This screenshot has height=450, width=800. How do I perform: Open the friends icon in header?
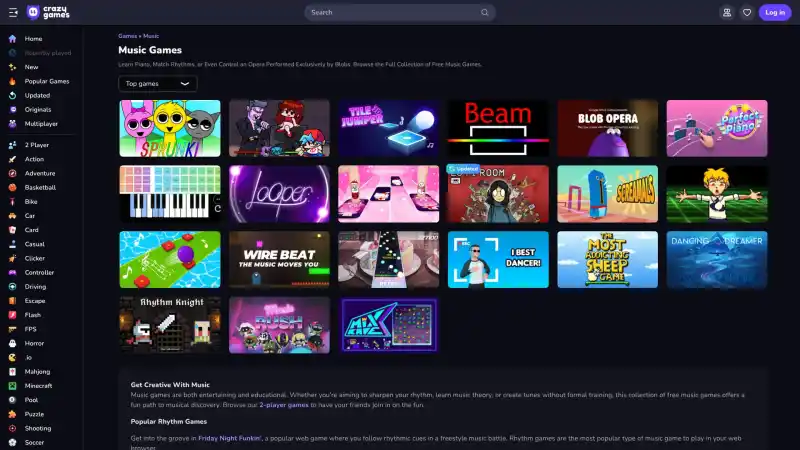[727, 12]
